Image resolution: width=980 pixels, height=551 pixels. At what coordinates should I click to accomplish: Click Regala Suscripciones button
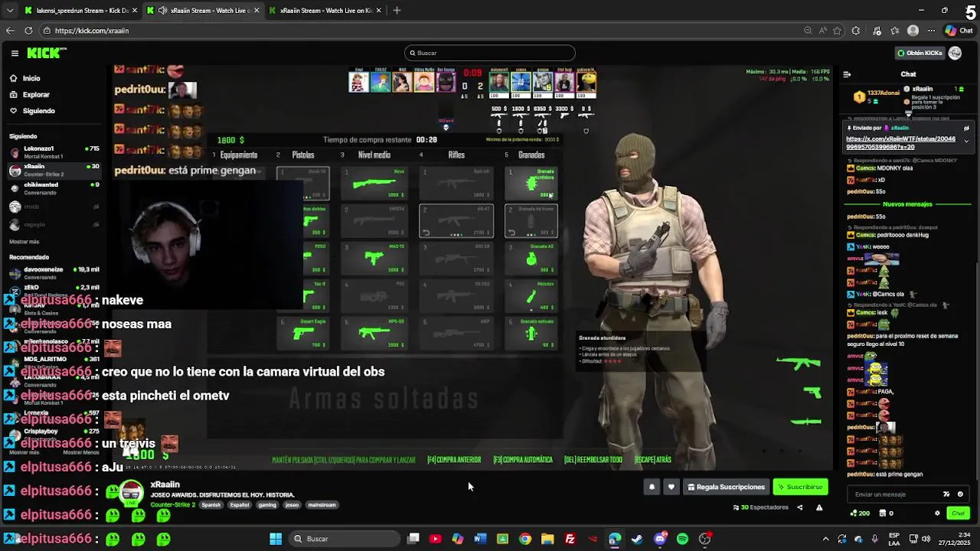[x=726, y=487]
